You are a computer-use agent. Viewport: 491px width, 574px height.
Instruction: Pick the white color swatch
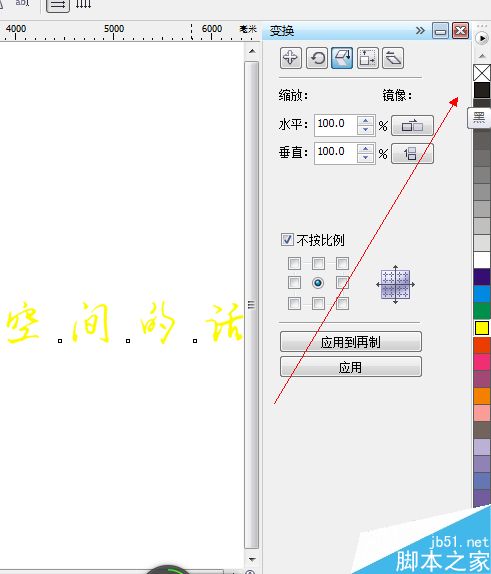click(x=482, y=260)
